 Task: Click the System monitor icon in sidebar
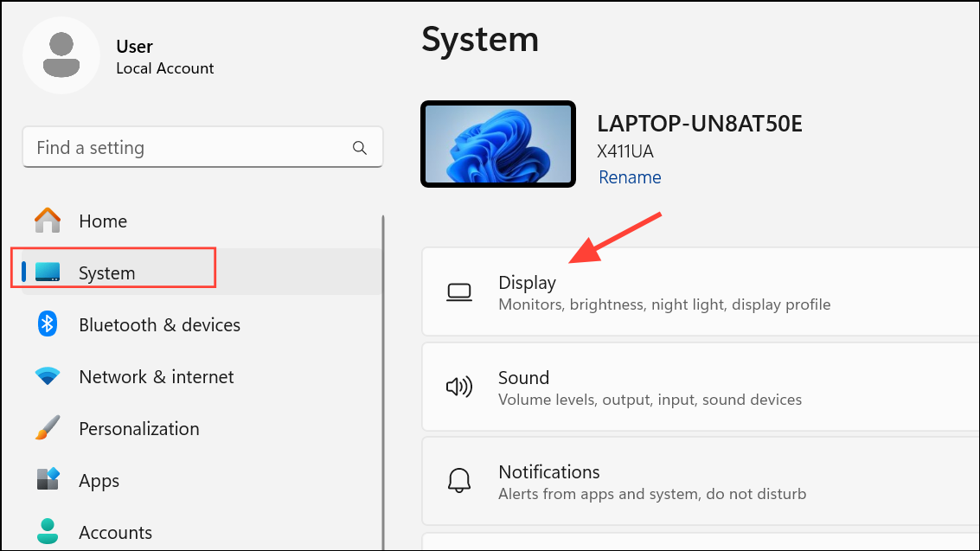pos(48,272)
